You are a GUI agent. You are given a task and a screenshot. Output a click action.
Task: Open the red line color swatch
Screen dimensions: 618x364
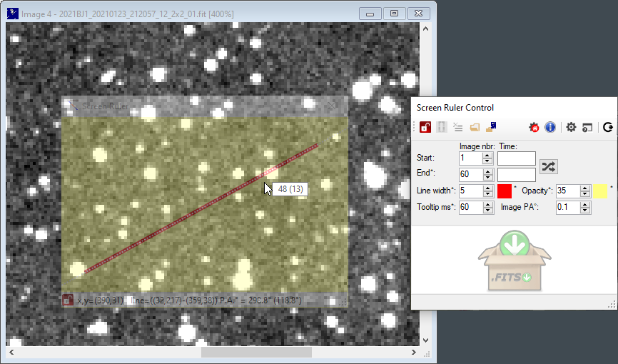[505, 191]
